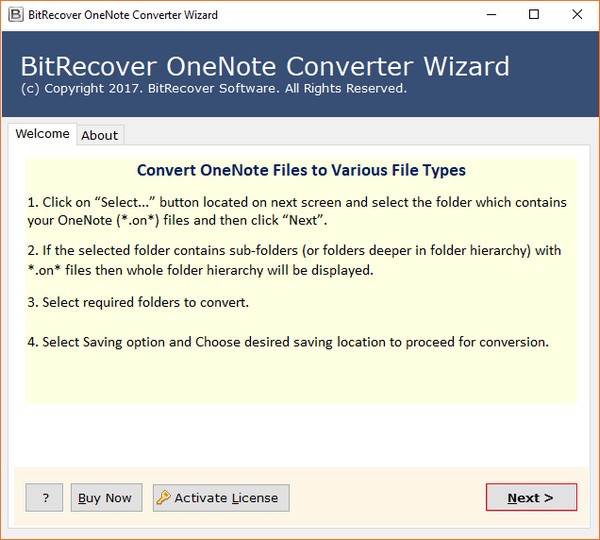Click empty yellow area below step 4
This screenshot has width=600, height=540.
300,380
